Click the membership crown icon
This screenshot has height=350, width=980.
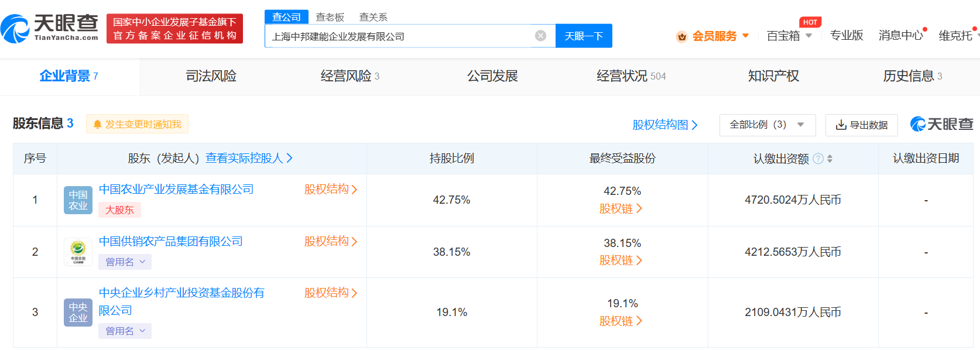(x=681, y=36)
